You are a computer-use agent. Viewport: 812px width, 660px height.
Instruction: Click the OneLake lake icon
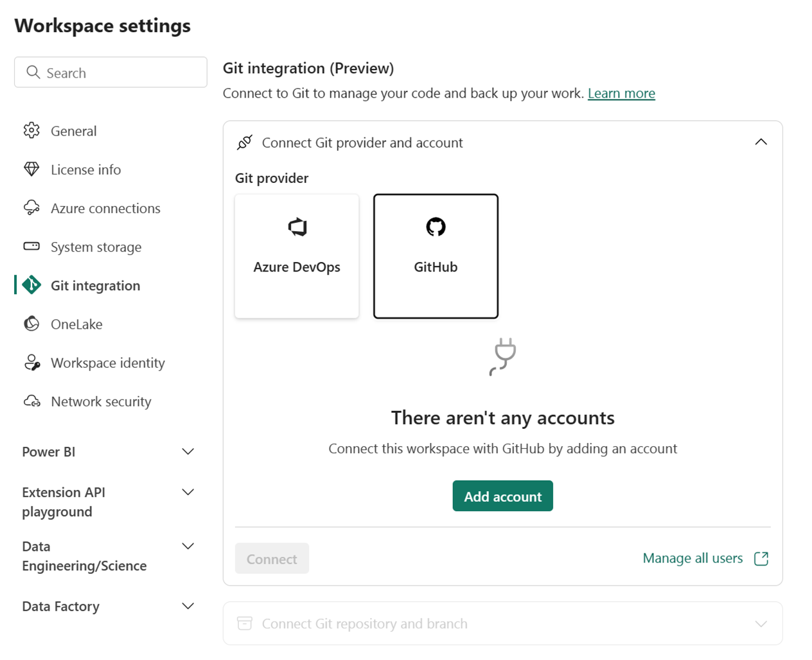click(x=31, y=324)
